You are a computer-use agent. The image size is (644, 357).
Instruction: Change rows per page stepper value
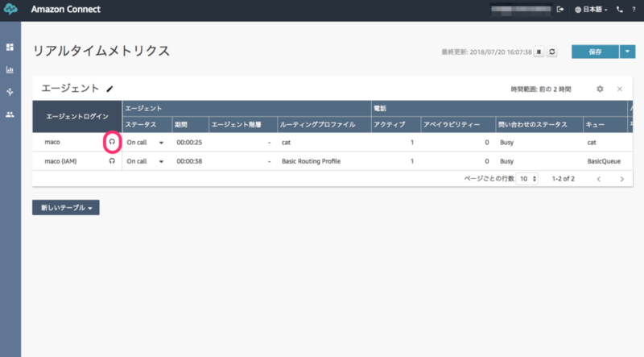point(527,179)
